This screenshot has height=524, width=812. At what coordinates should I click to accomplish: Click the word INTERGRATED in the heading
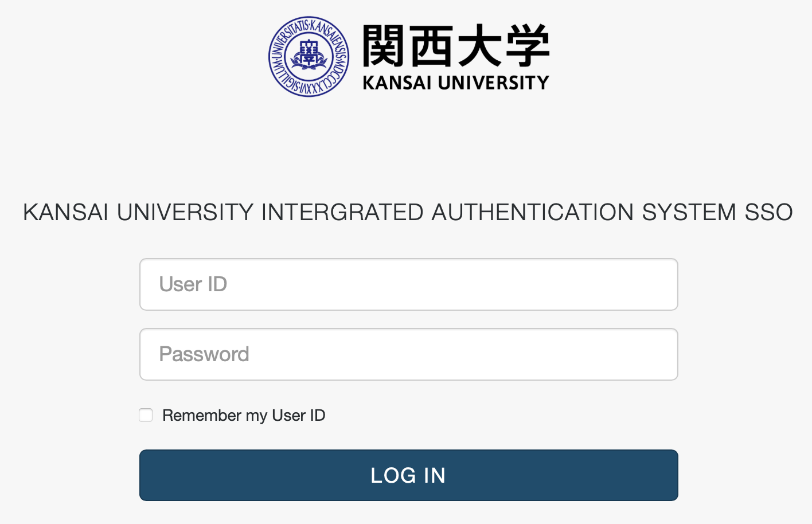click(342, 212)
